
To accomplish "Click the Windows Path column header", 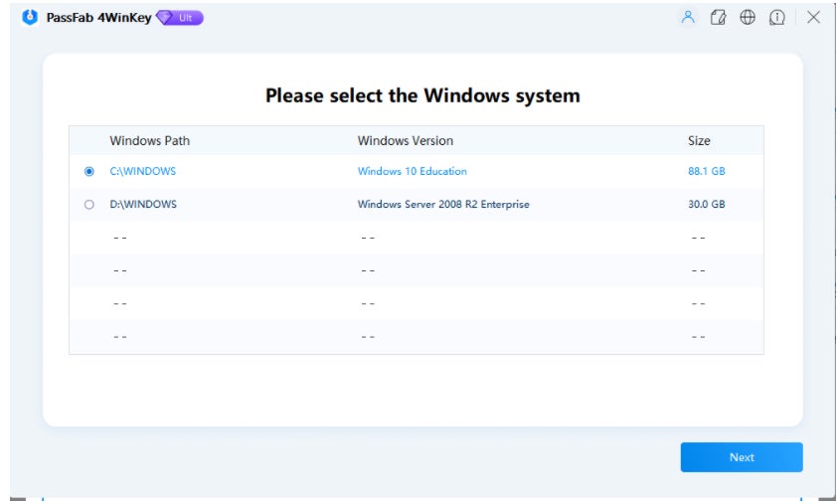I will click(149, 141).
